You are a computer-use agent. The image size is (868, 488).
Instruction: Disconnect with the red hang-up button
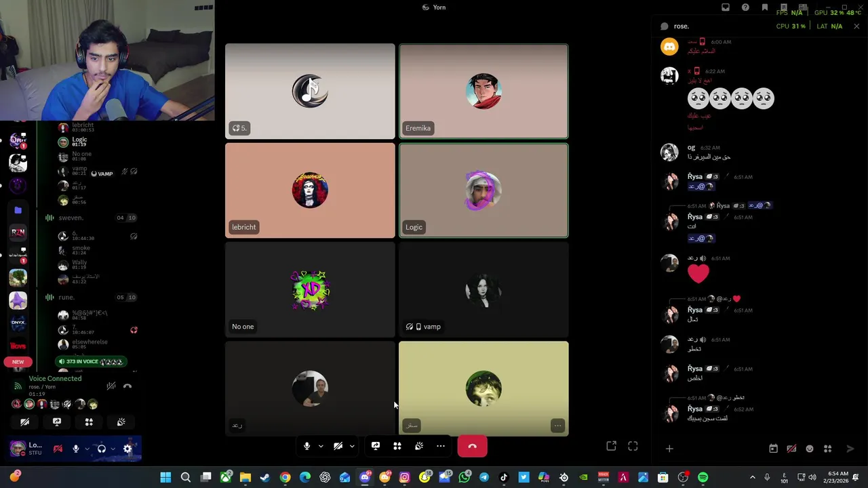(472, 446)
